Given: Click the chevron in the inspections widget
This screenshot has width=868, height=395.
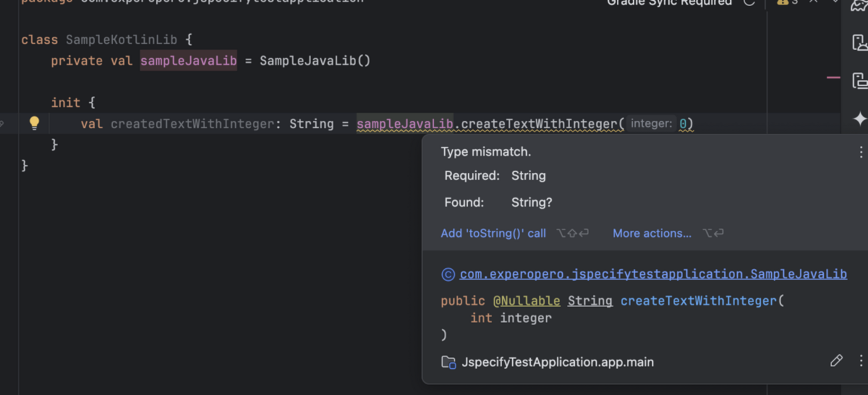Looking at the screenshot, I should (x=834, y=3).
